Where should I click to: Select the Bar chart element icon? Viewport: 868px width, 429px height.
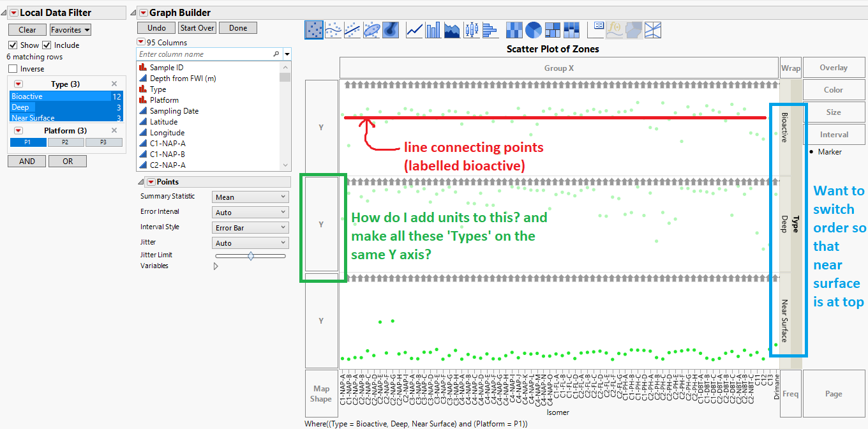[433, 29]
